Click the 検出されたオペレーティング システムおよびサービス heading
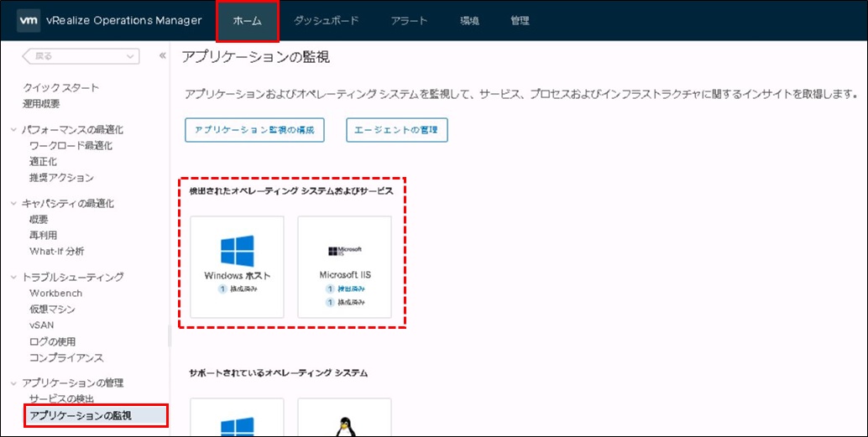This screenshot has height=437, width=868. tap(292, 191)
